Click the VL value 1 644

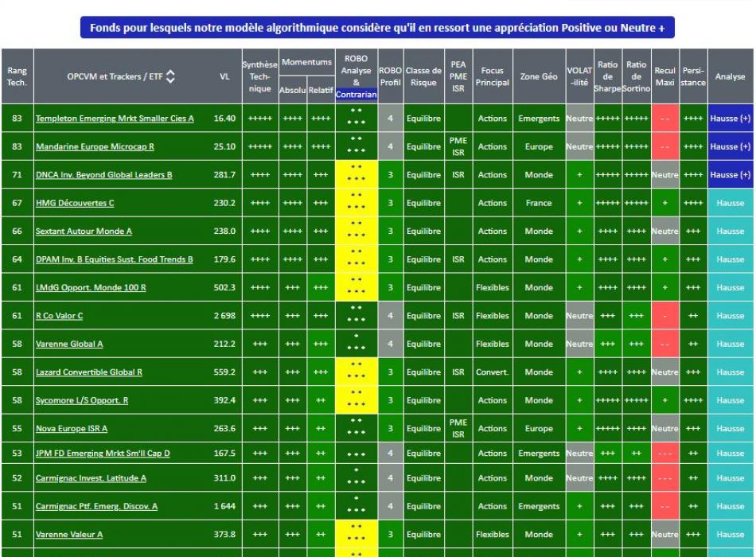pos(224,506)
